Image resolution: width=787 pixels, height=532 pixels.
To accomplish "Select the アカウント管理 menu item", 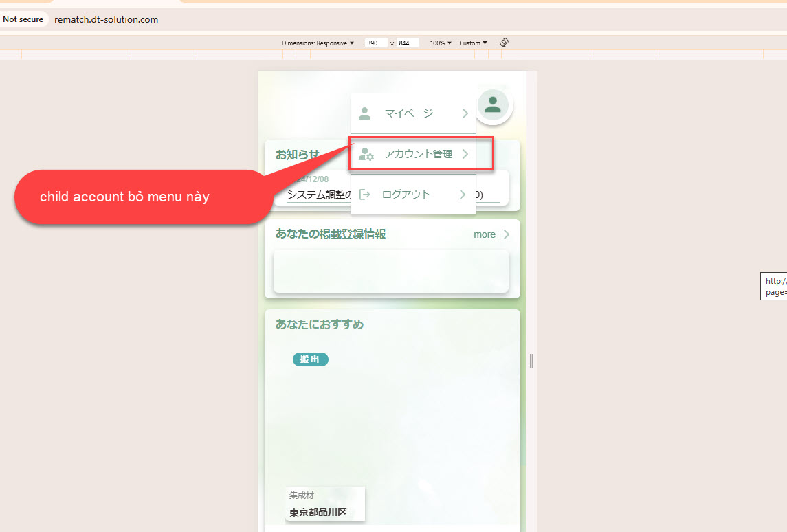I will (418, 154).
